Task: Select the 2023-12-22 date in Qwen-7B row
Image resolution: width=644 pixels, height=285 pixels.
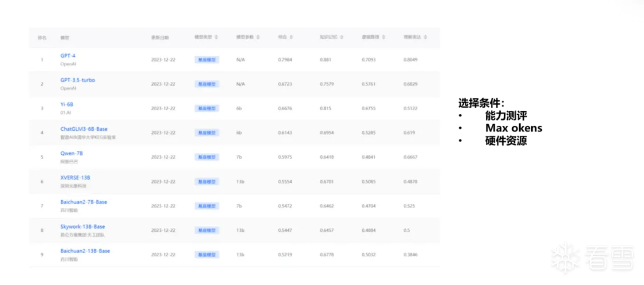Action: (x=163, y=157)
